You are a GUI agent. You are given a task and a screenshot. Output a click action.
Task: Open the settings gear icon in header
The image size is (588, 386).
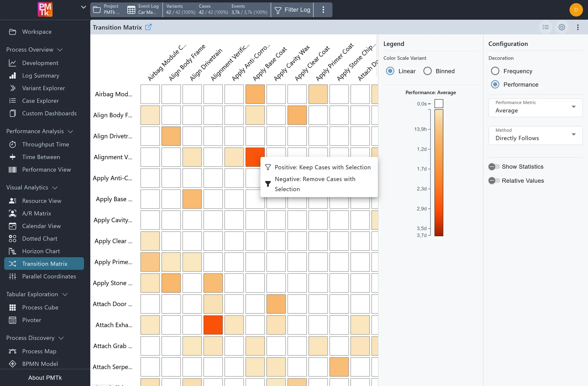(x=562, y=27)
